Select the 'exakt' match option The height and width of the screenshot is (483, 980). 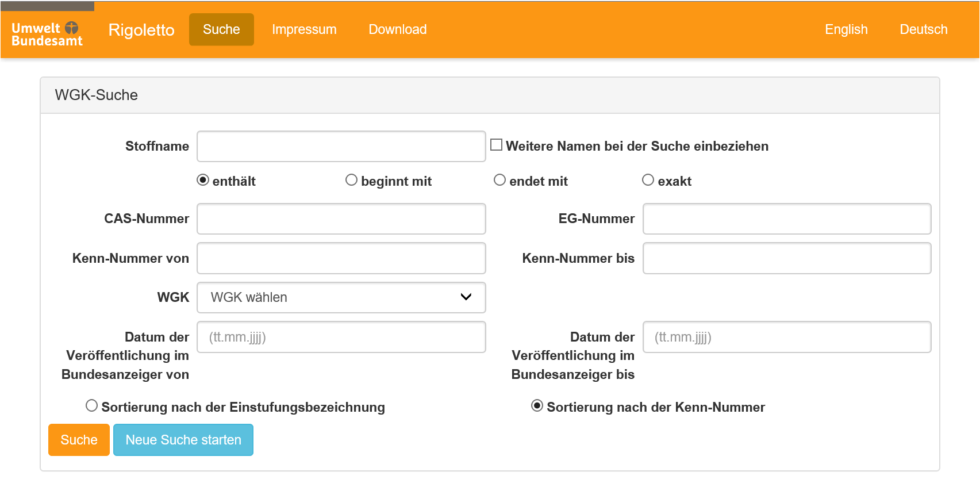pyautogui.click(x=648, y=180)
